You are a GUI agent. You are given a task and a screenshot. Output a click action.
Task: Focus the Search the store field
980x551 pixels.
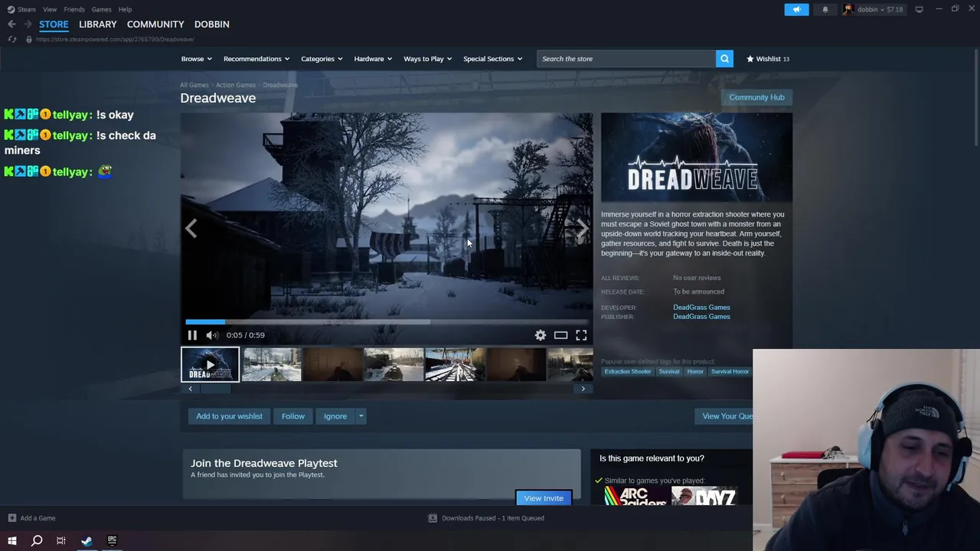click(626, 59)
